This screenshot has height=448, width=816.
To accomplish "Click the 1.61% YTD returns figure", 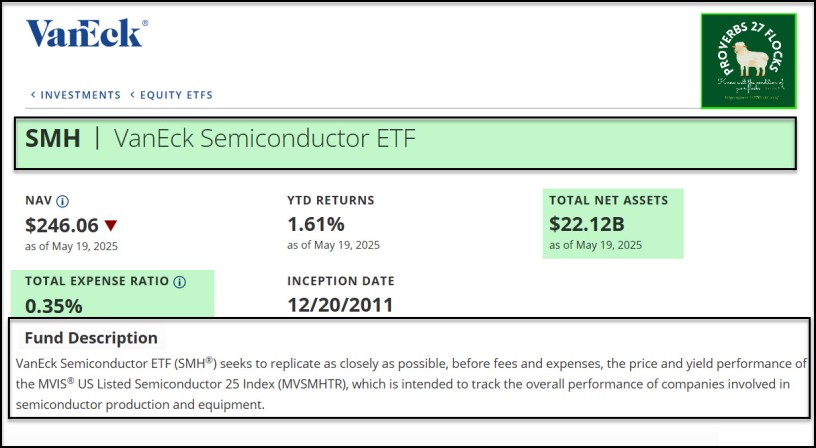I will coord(315,224).
